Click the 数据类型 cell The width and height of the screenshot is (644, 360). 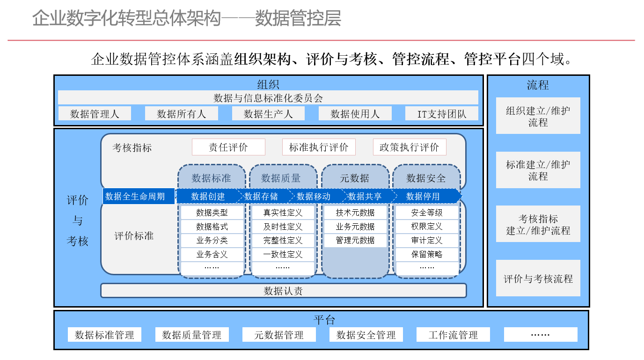212,213
